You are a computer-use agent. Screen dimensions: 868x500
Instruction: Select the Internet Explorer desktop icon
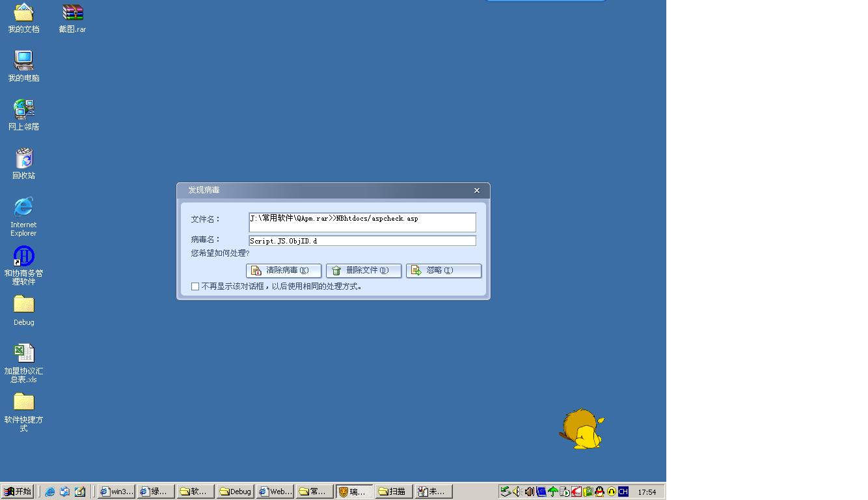pos(23,217)
